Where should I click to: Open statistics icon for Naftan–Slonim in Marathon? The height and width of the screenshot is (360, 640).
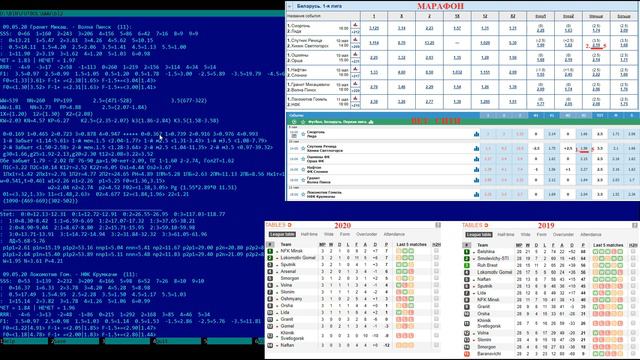[x=355, y=69]
